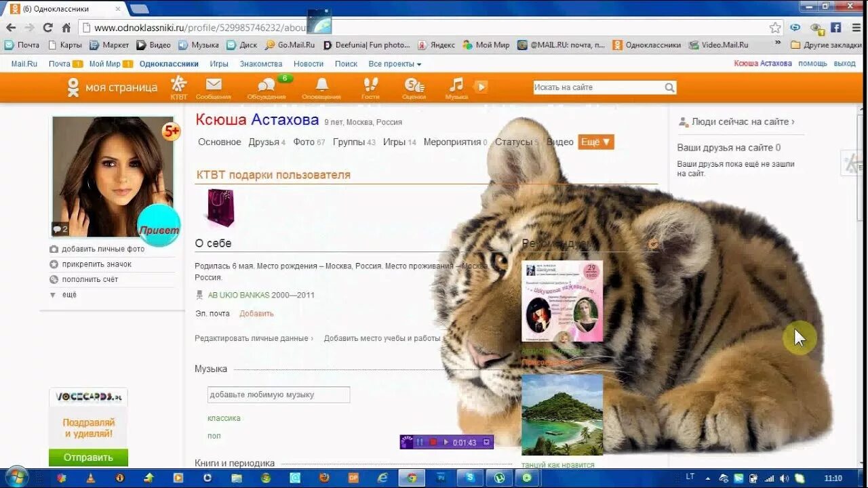Open Internet Explorer in the taskbar
Screen dimensions: 868x488
[382, 478]
